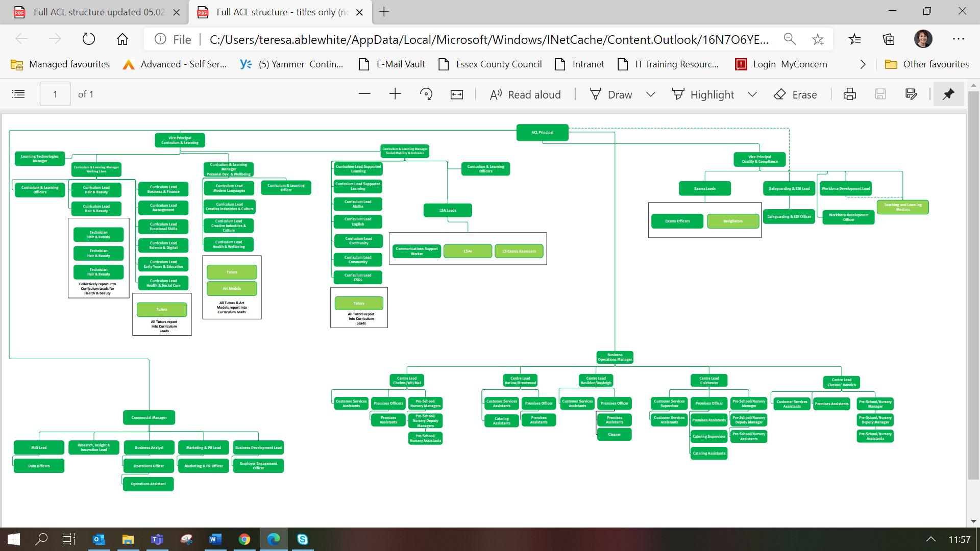Toggle the pin toolbar button
This screenshot has height=551, width=980.
[948, 94]
